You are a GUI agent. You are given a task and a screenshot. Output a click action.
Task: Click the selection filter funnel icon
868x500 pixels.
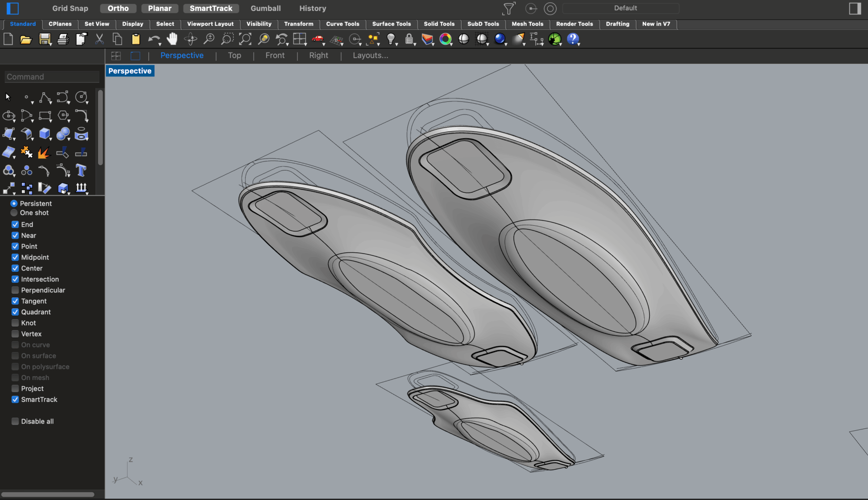tap(509, 9)
